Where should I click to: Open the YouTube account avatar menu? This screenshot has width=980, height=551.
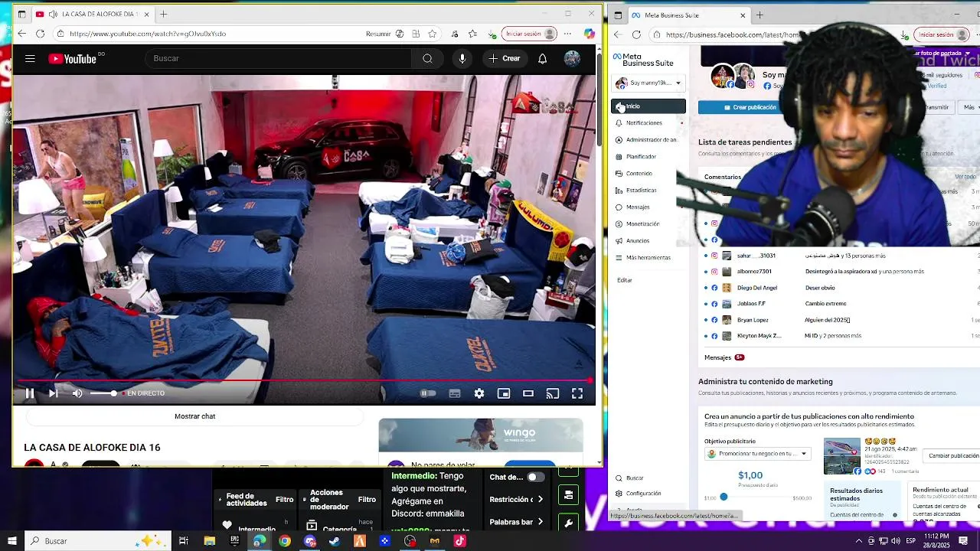pyautogui.click(x=572, y=59)
